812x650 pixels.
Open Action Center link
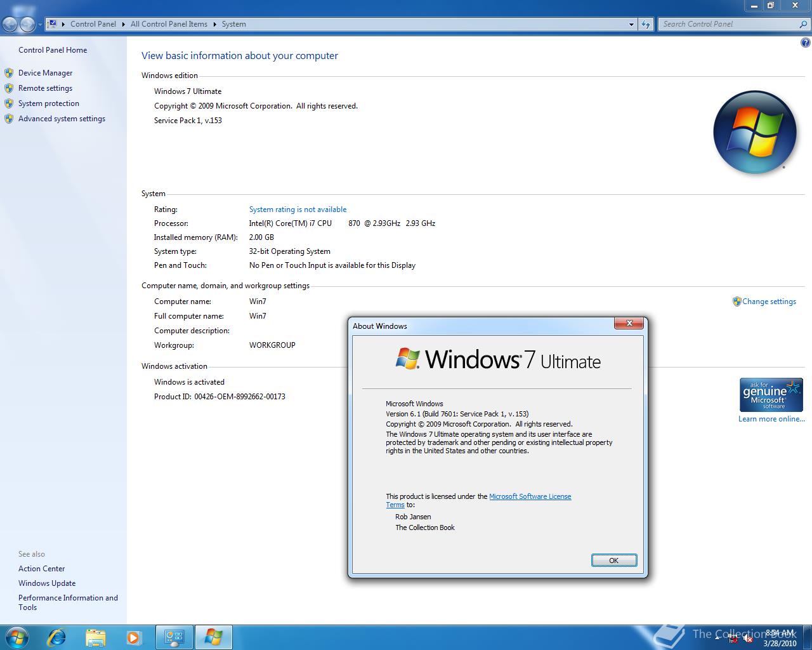(x=41, y=569)
